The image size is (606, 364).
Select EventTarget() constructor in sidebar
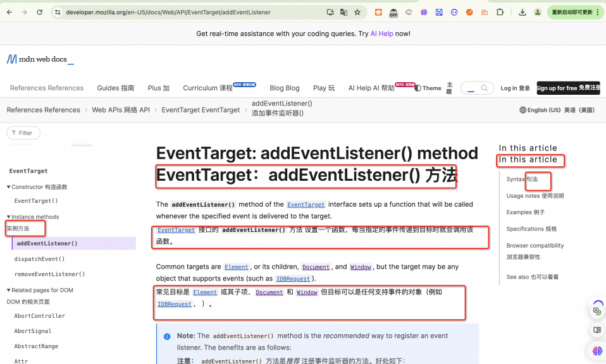tap(36, 201)
